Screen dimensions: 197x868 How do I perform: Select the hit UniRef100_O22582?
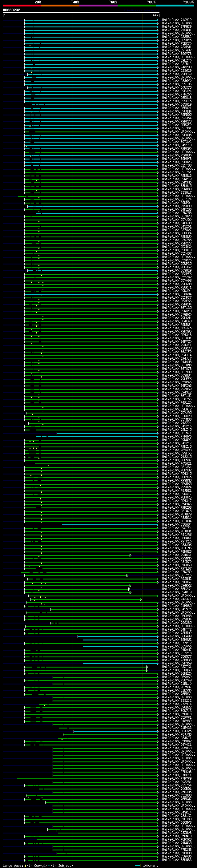pos(177,37)
